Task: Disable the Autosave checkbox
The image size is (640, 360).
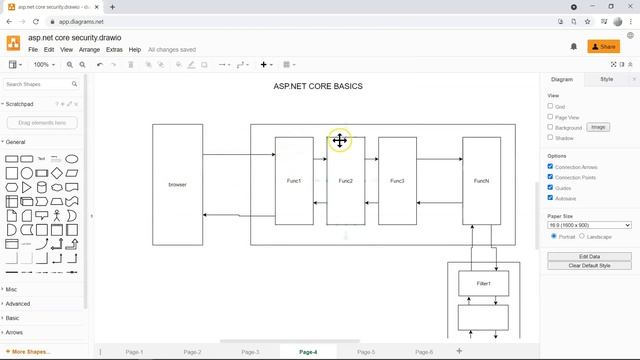Action: (550, 198)
